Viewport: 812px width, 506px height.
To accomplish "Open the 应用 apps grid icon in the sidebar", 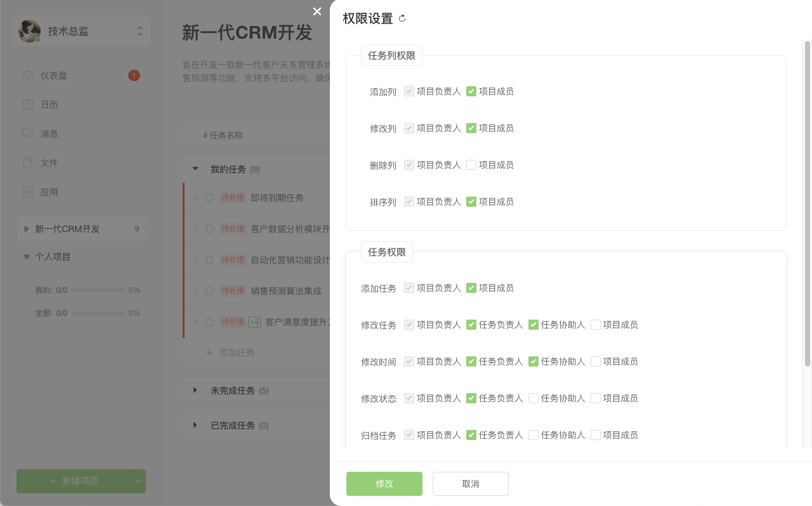I will (28, 192).
